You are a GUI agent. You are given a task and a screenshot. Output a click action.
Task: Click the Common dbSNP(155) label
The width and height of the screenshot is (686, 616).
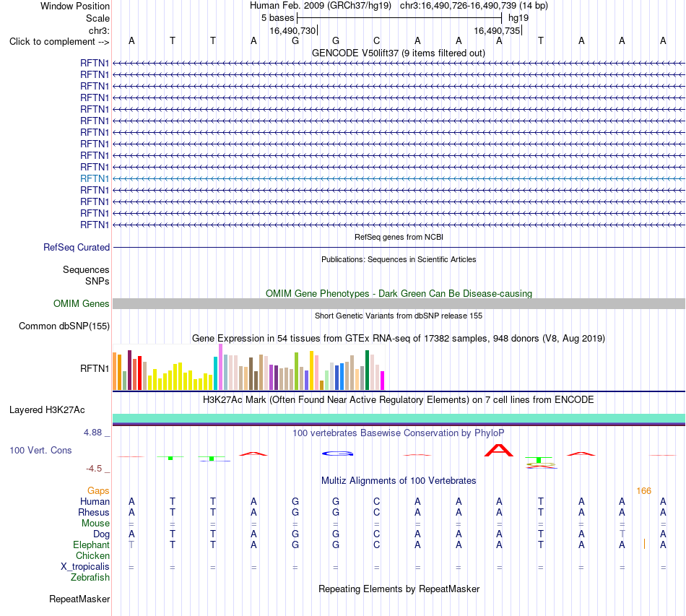pyautogui.click(x=64, y=326)
